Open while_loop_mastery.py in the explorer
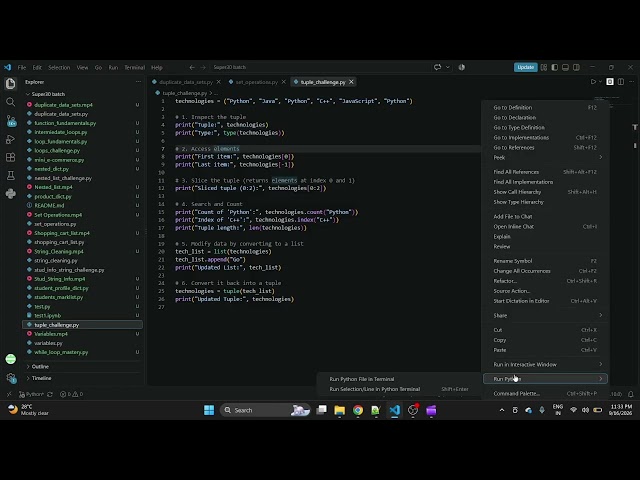The image size is (640, 480). click(82, 352)
